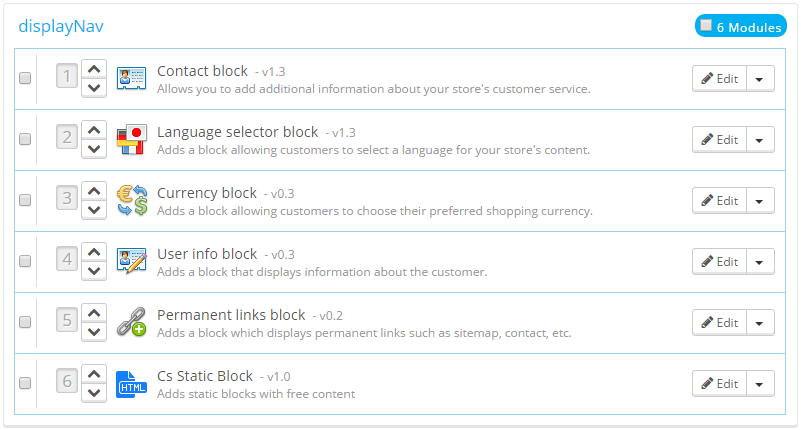Open dropdown arrow beside Contact block Edit
This screenshot has width=801, height=430.
[x=761, y=79]
